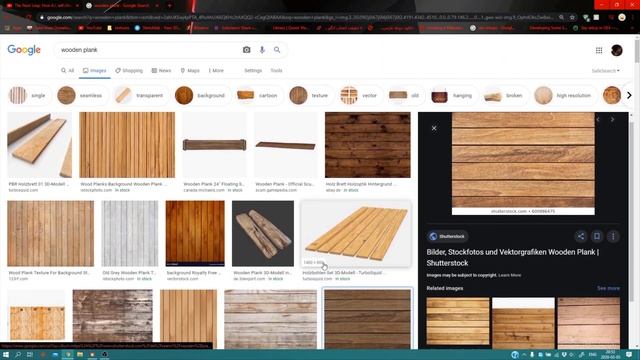Screen dimensions: 640x360
Task: Open cracked Wooden Plank 3D-Modell thumbnail
Action: click(x=263, y=233)
